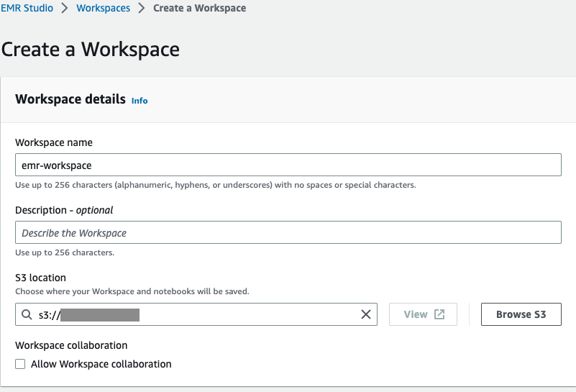Click the 'Workspace name' field label
The height and width of the screenshot is (392, 576).
click(x=54, y=142)
